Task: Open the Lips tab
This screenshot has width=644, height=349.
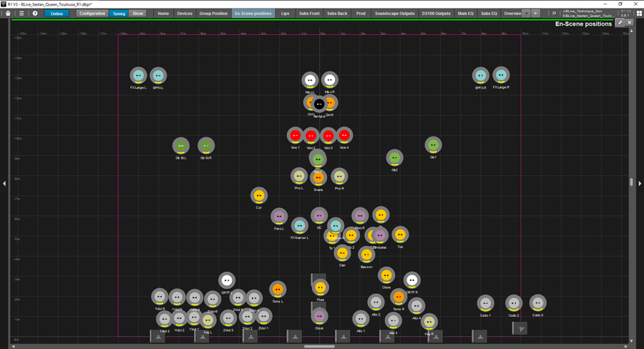Action: 285,14
